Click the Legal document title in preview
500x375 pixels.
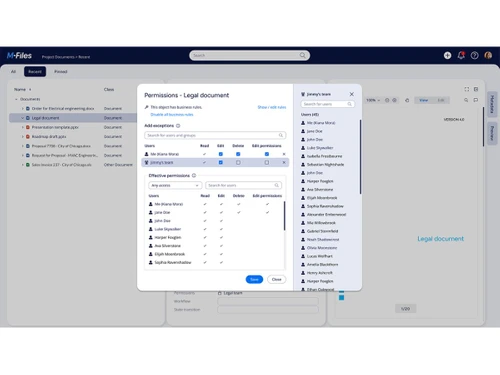click(441, 239)
